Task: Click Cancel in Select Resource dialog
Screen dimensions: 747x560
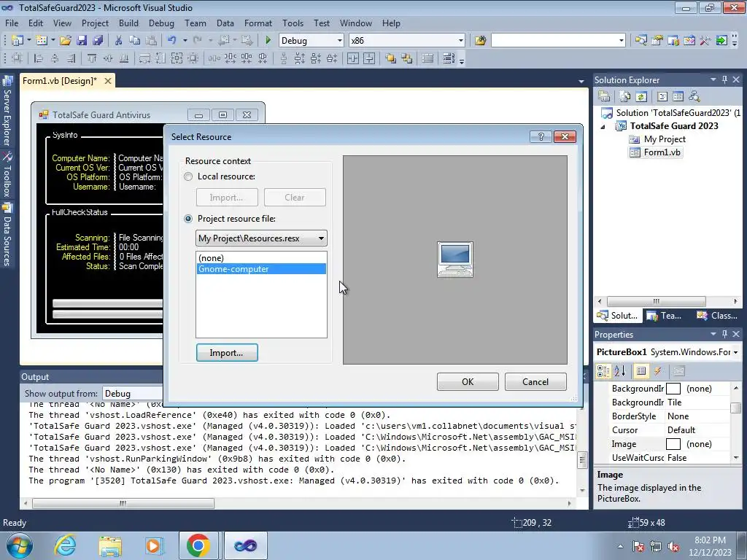Action: tap(535, 382)
